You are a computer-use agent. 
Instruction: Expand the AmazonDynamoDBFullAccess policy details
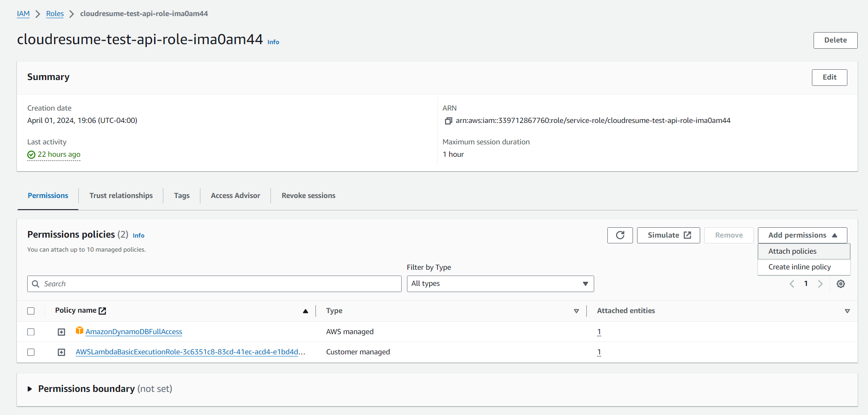click(x=61, y=332)
